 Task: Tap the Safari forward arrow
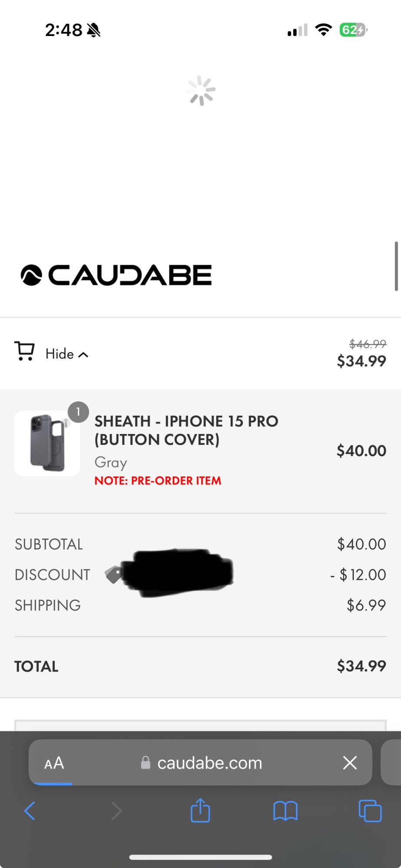[116, 811]
